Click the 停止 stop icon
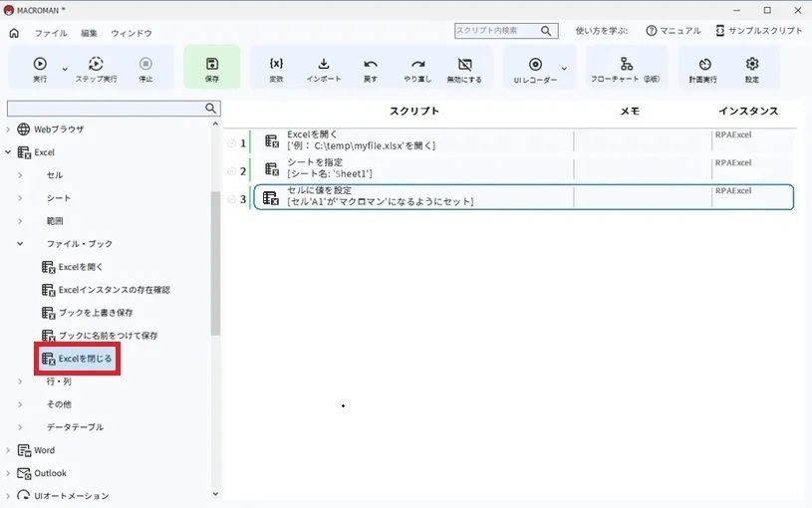 145,64
